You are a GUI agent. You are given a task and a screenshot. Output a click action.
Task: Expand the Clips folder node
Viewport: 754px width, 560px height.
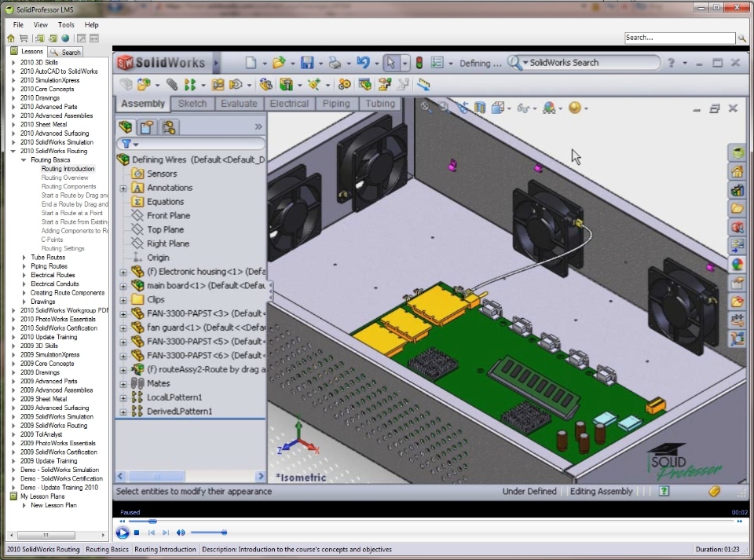[x=123, y=300]
